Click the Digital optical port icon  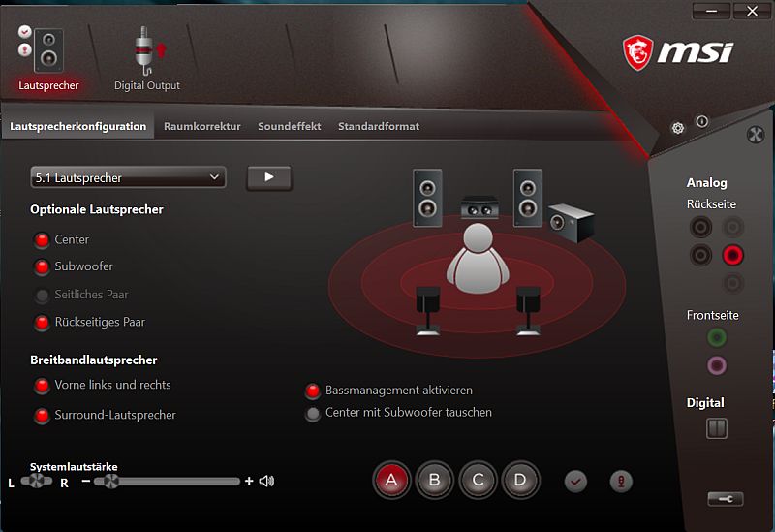coord(717,428)
